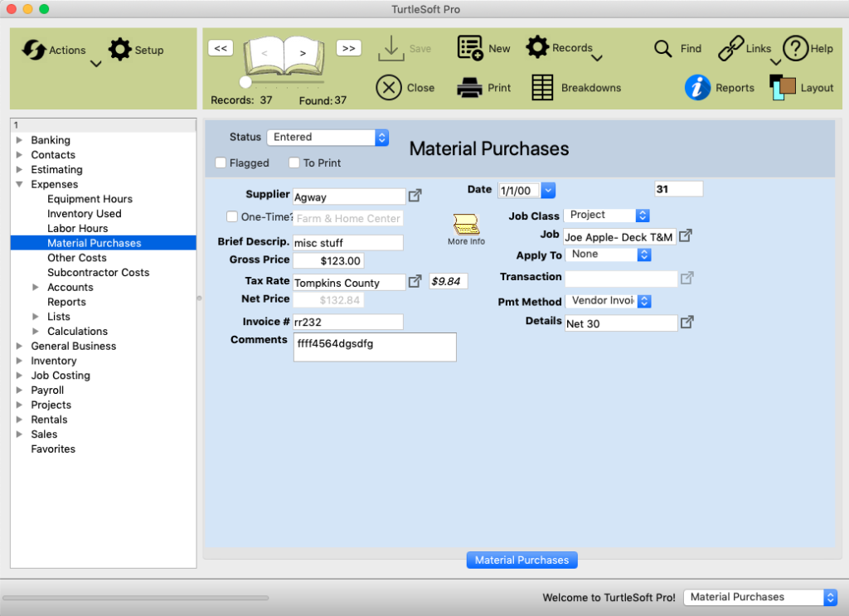849x616 pixels.
Task: Open Reports under Expenses in sidebar
Action: pos(66,302)
